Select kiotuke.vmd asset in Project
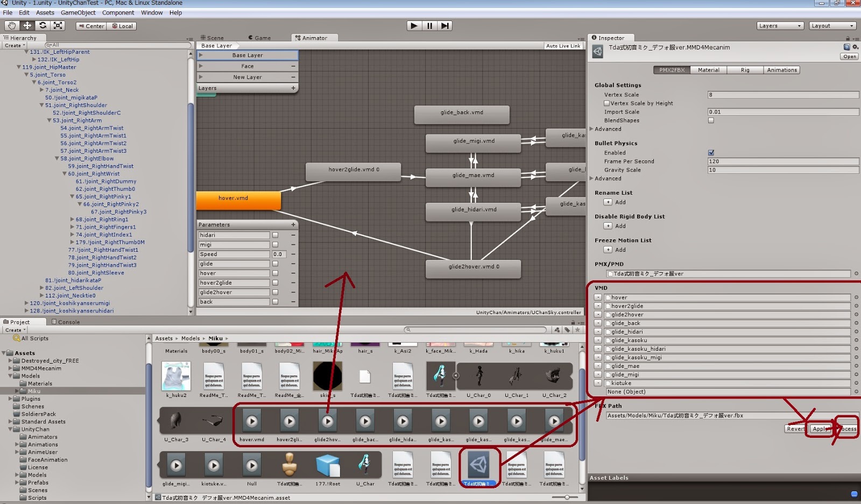 214,469
